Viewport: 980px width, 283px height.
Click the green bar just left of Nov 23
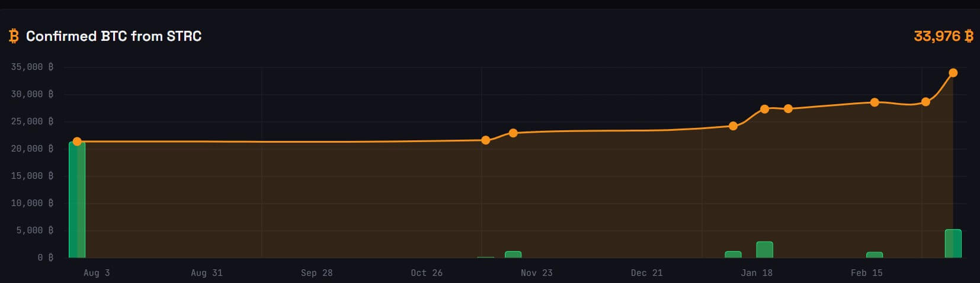point(513,255)
